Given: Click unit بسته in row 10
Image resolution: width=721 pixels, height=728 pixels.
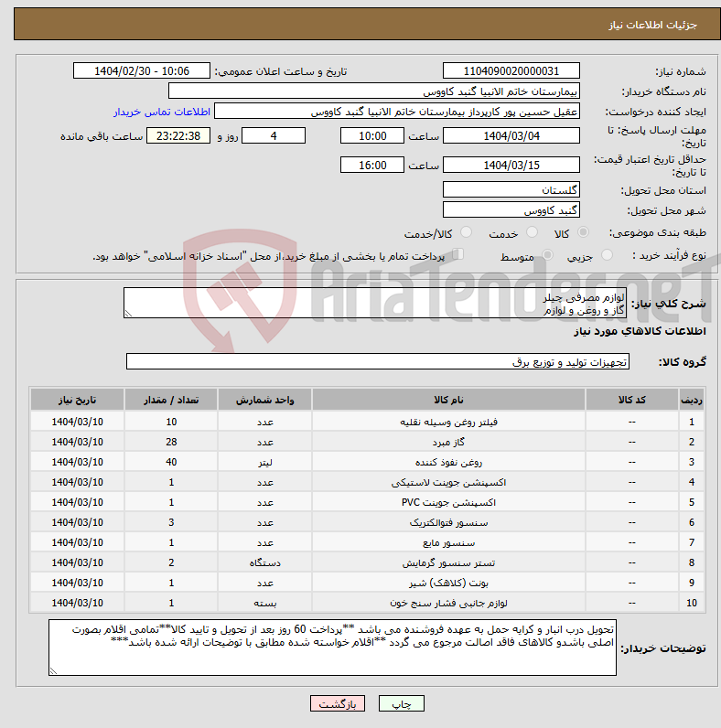Looking at the screenshot, I should (x=264, y=603).
